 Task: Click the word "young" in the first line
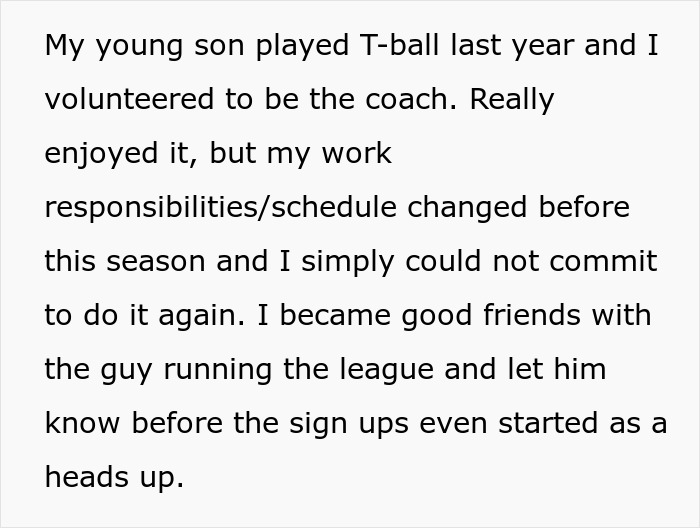[x=140, y=47]
